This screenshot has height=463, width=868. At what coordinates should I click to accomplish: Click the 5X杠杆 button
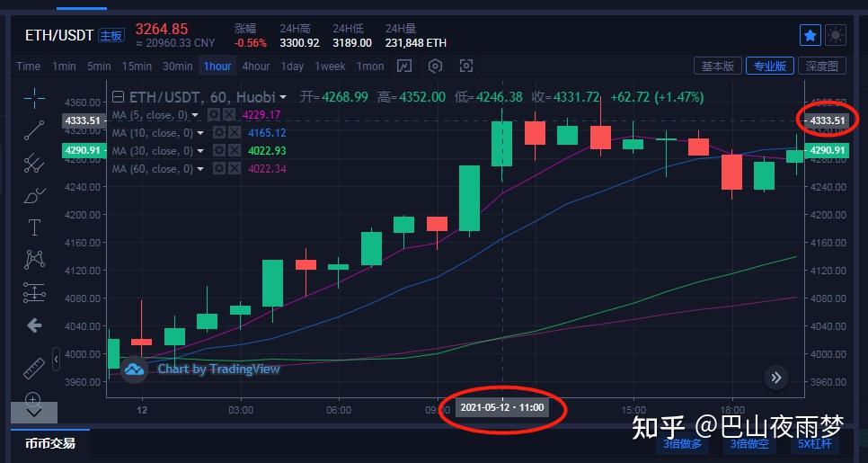pos(814,443)
